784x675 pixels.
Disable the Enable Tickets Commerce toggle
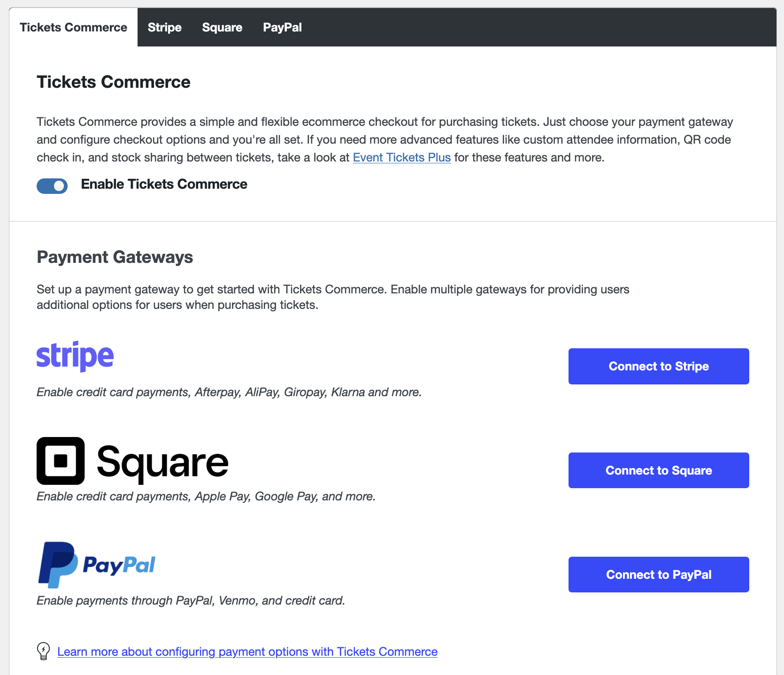(x=52, y=186)
